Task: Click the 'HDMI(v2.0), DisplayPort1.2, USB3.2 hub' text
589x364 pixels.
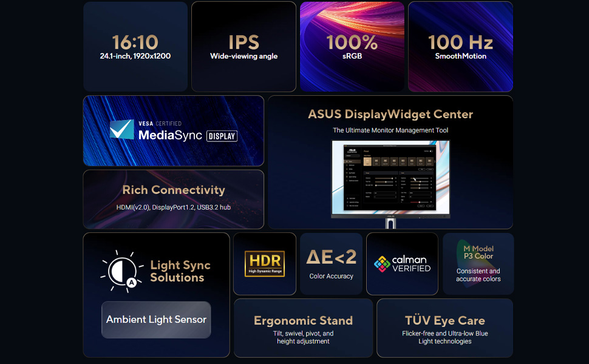Action: point(174,207)
